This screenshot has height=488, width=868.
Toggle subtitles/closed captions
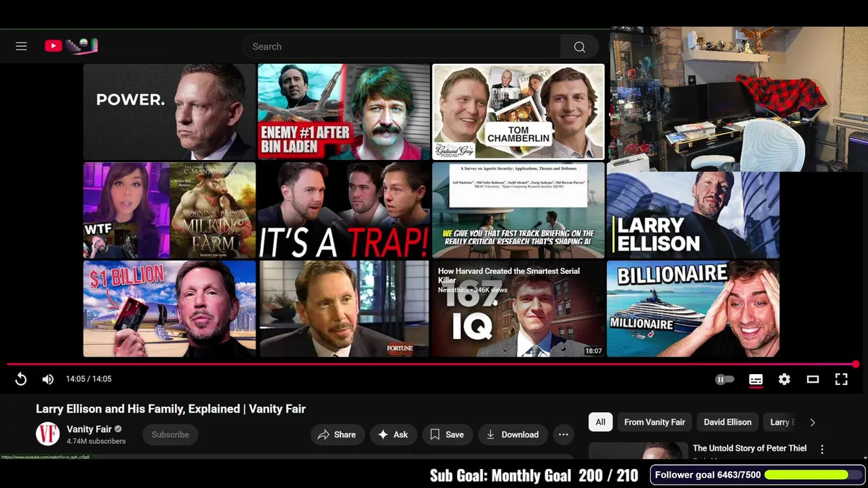(x=755, y=380)
